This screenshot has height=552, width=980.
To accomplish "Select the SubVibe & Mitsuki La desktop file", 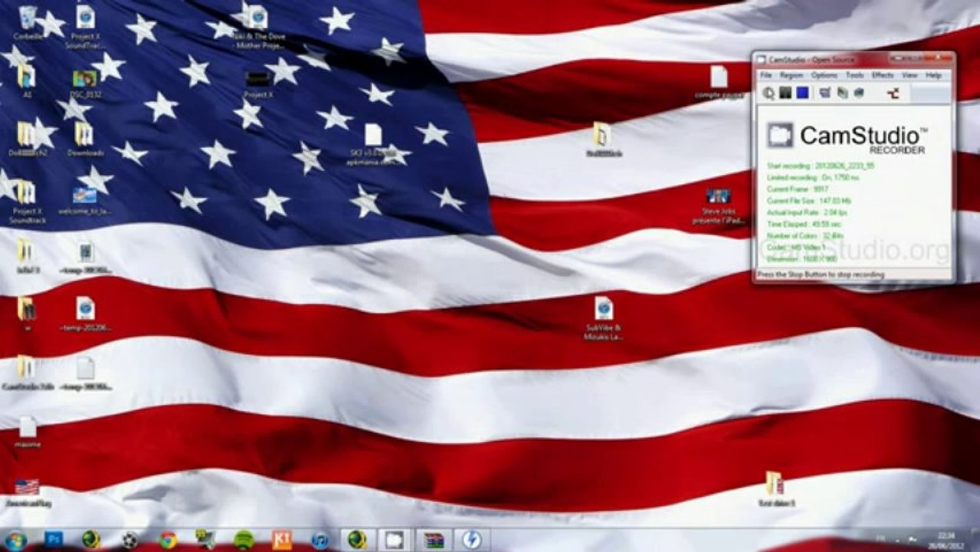I will pos(604,318).
